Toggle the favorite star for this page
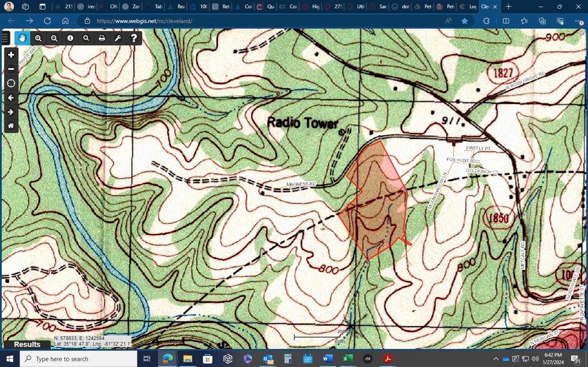The width and height of the screenshot is (588, 367). [465, 21]
